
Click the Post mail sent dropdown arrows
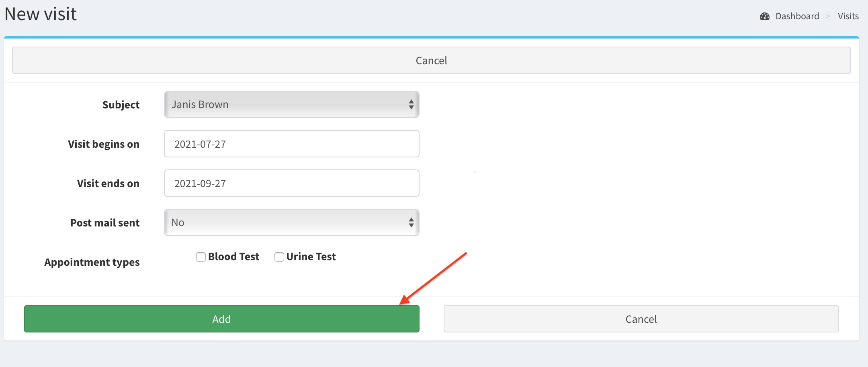coord(411,222)
